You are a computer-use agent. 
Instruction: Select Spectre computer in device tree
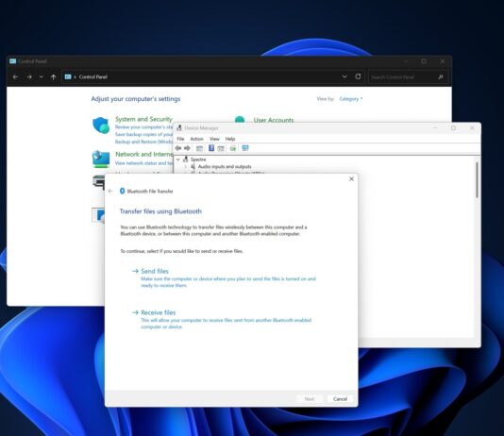(x=198, y=159)
